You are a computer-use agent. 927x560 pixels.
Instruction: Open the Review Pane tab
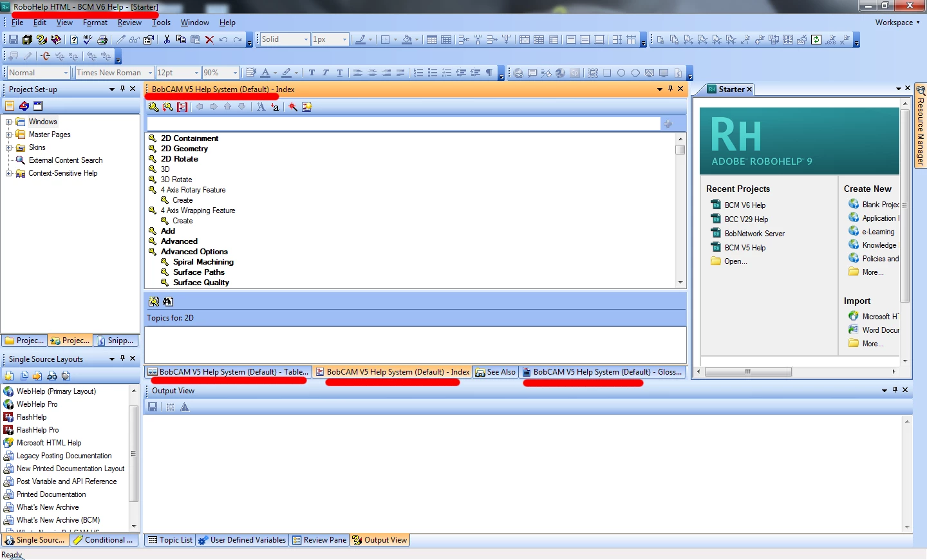319,540
